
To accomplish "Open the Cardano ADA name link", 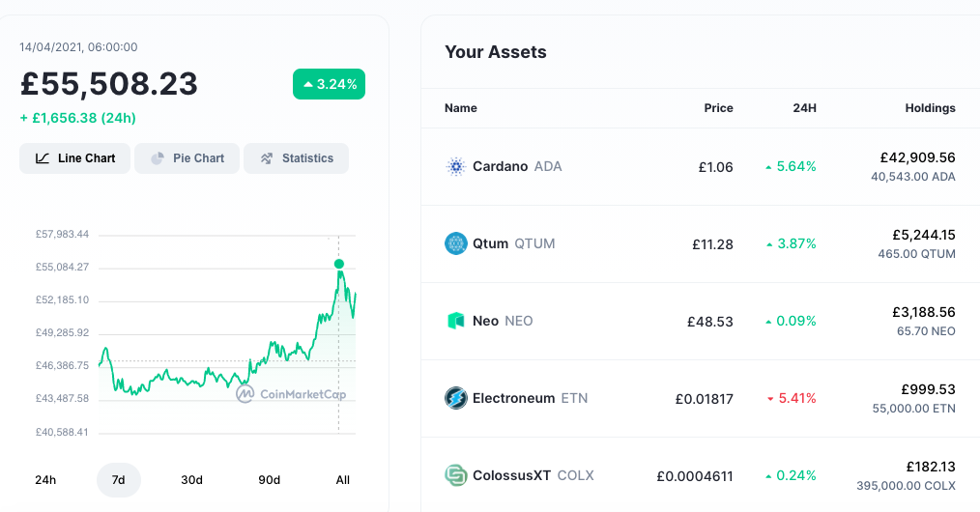I will 517,167.
